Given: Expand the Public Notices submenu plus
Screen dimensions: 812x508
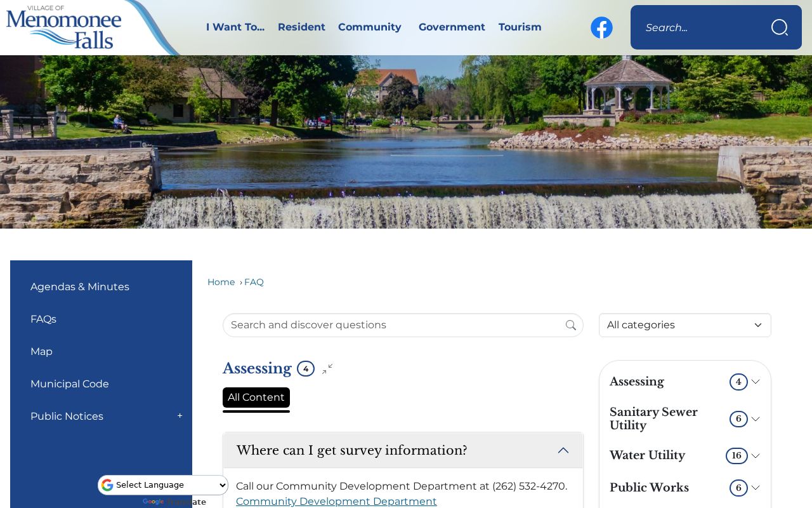Looking at the screenshot, I should tap(180, 416).
